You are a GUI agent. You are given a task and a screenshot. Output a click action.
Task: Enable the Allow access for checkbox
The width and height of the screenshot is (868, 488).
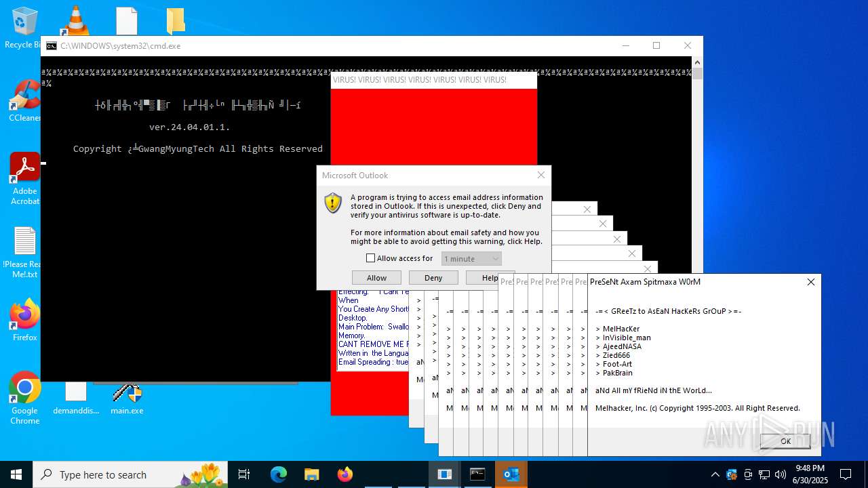[370, 258]
